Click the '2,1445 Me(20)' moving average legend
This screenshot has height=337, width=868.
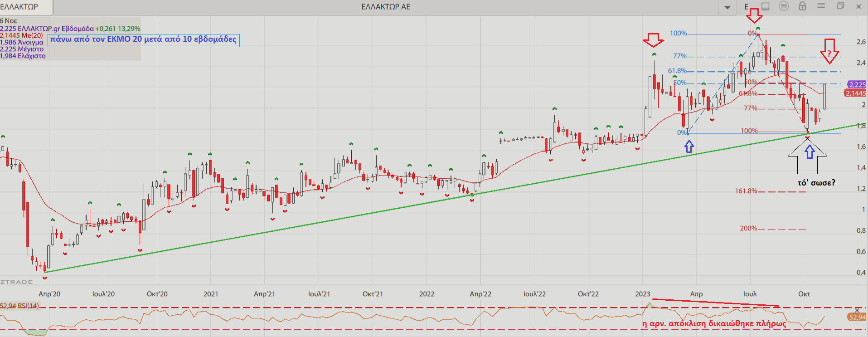[x=21, y=35]
